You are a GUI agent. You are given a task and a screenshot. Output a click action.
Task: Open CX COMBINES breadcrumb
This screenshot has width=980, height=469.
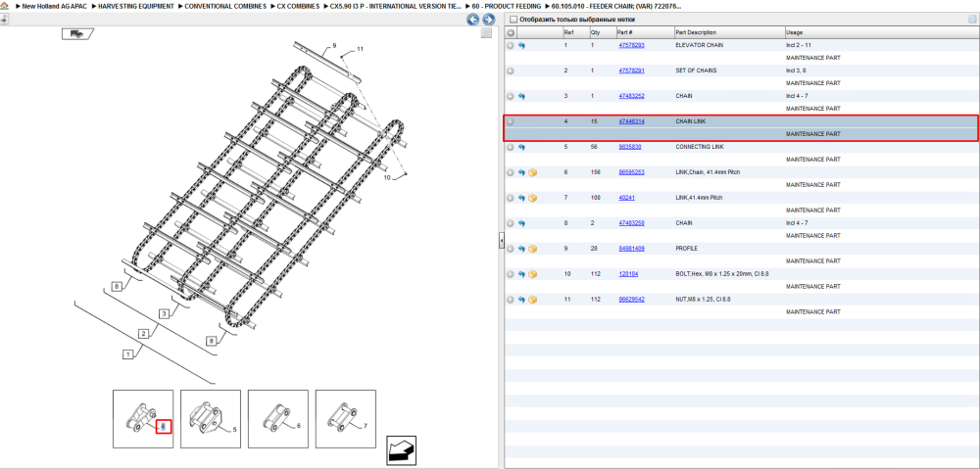[x=298, y=6]
